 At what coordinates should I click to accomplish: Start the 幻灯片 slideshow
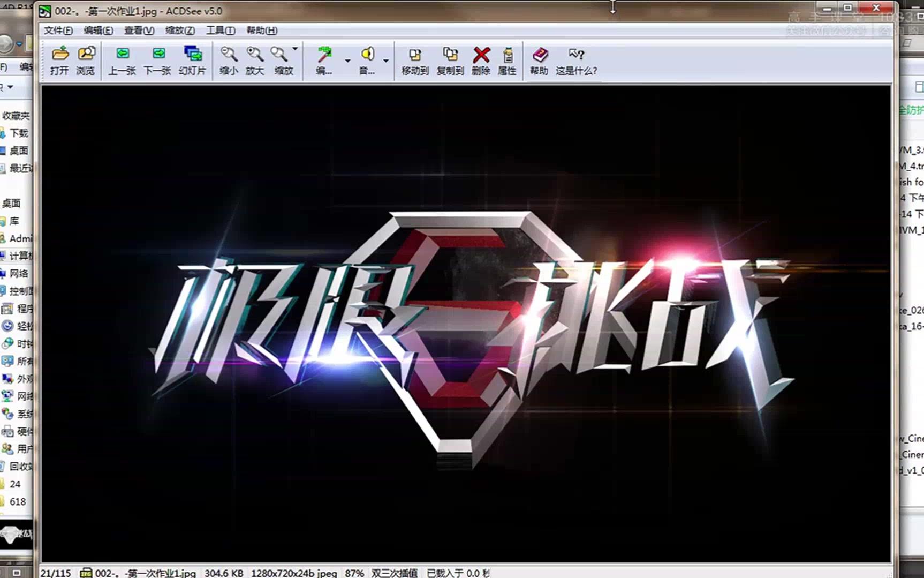[193, 54]
